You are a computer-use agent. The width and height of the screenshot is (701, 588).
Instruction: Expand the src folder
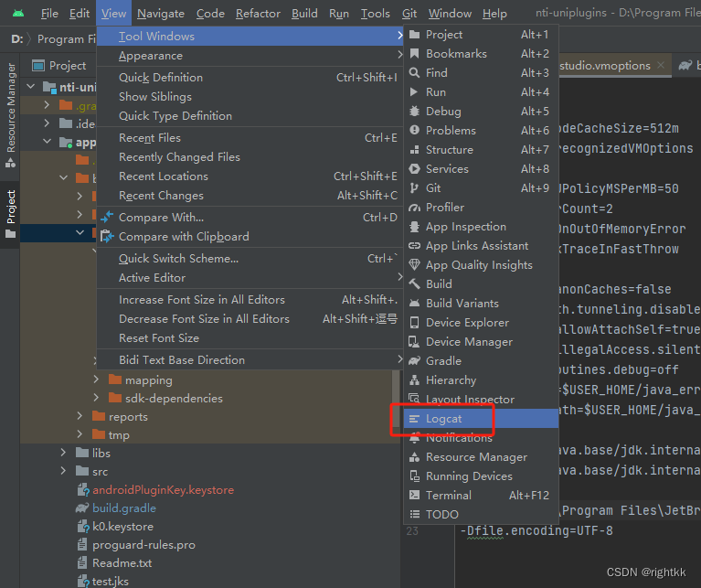click(x=63, y=471)
